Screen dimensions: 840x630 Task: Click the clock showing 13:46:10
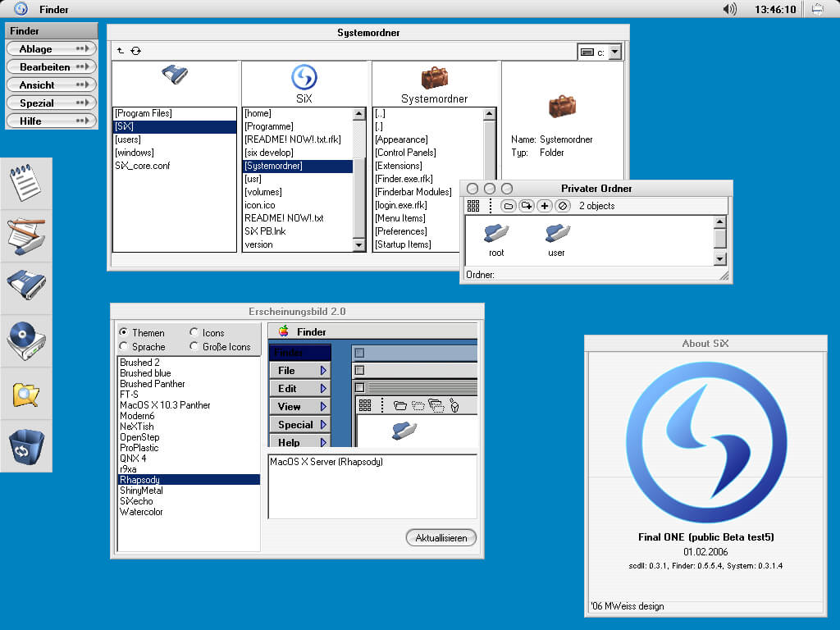click(775, 9)
